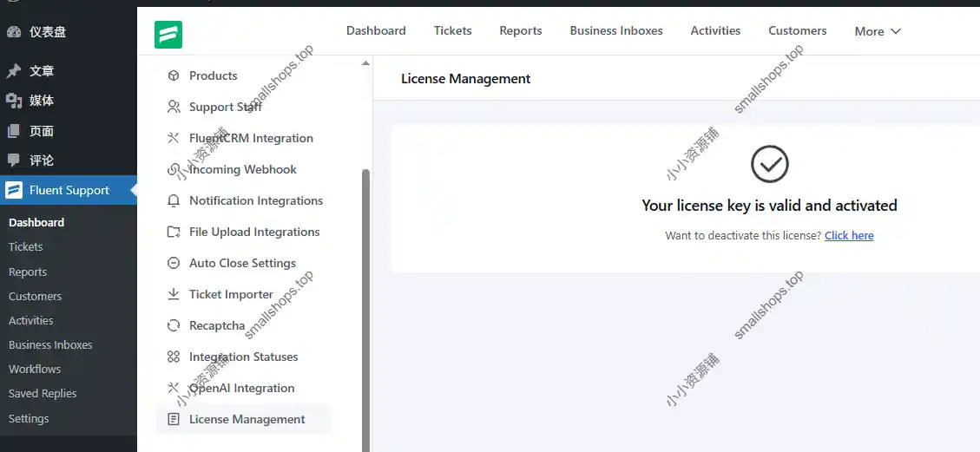
Task: Click the Auto Close Settings circle icon
Action: [174, 263]
